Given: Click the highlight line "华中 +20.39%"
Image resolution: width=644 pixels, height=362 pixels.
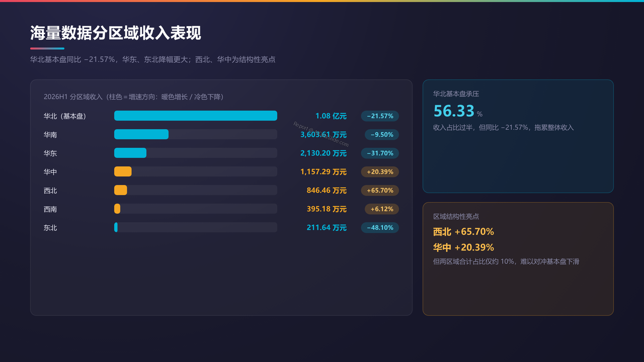Looking at the screenshot, I should tap(463, 247).
